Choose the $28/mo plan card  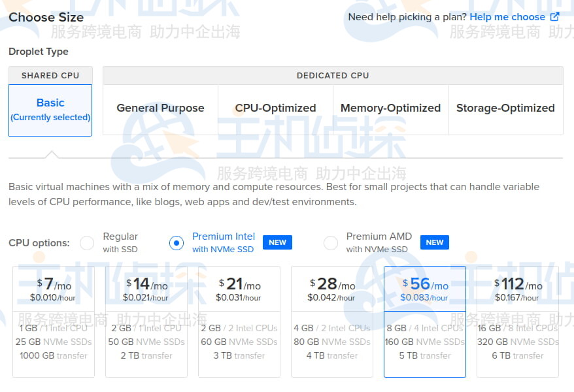pyautogui.click(x=332, y=322)
